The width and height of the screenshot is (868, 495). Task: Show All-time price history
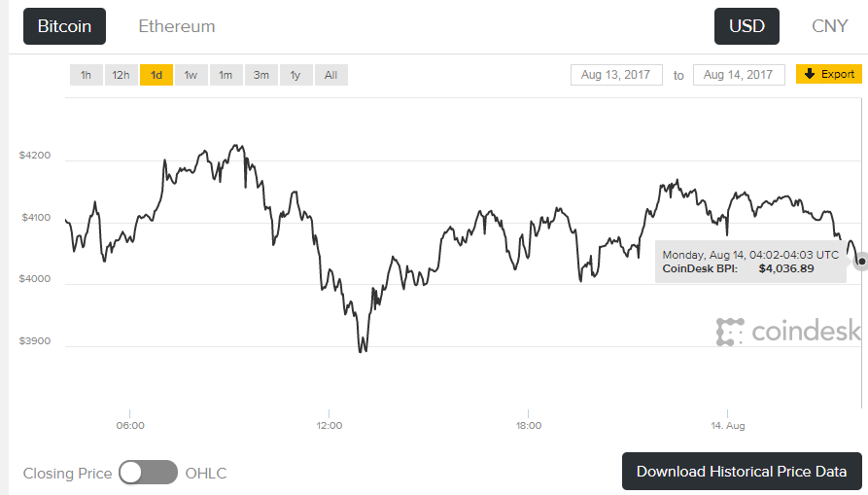click(x=330, y=75)
